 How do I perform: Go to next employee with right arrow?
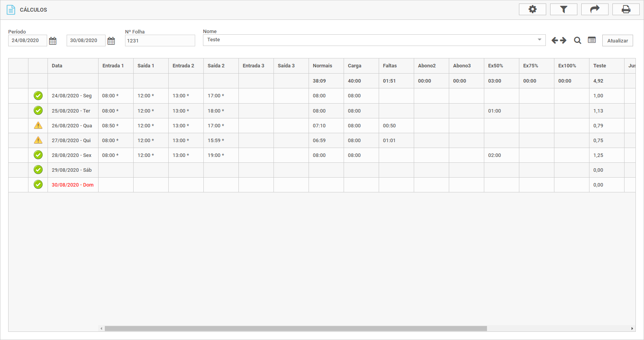tap(563, 41)
